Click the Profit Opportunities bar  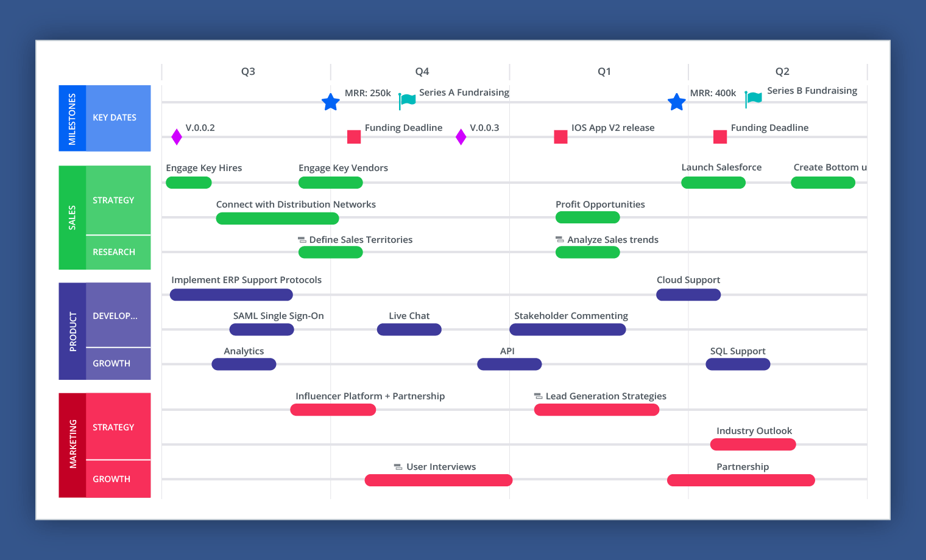pos(588,217)
